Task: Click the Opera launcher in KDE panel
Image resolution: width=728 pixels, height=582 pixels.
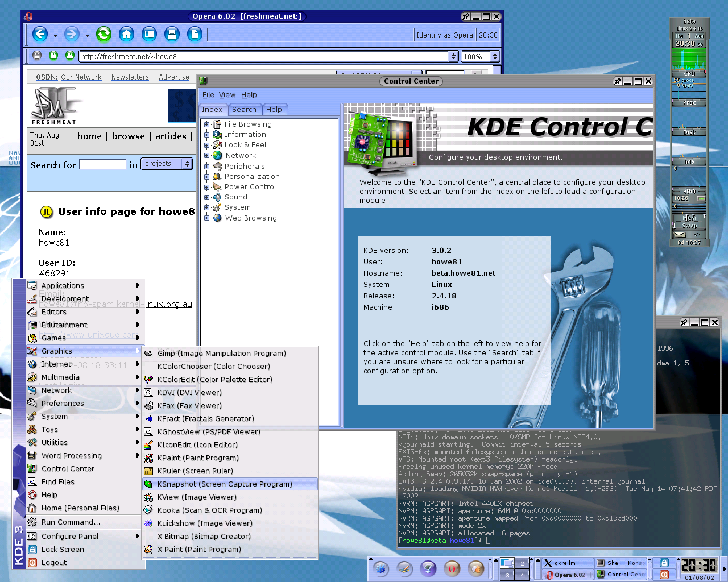Action: click(452, 568)
